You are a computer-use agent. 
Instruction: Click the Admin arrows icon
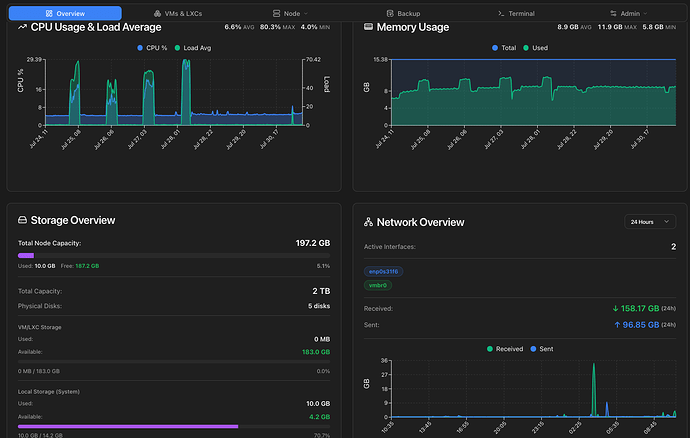point(613,14)
